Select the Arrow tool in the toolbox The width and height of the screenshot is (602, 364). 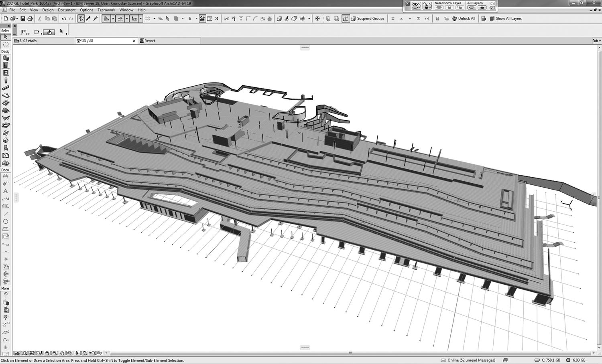6,37
